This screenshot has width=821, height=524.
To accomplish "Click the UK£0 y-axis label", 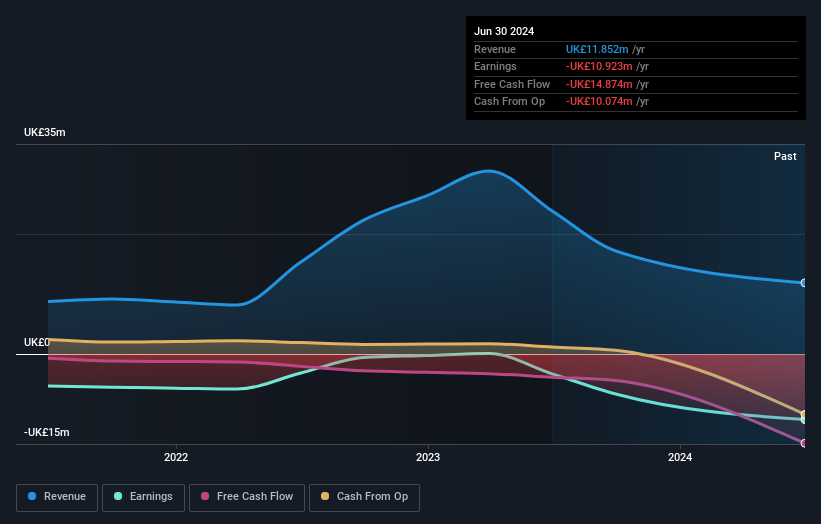I will (37, 342).
